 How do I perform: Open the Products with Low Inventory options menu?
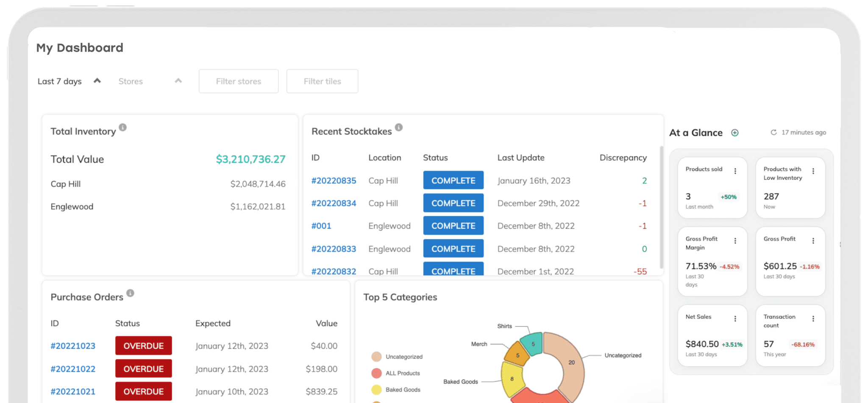pos(813,171)
